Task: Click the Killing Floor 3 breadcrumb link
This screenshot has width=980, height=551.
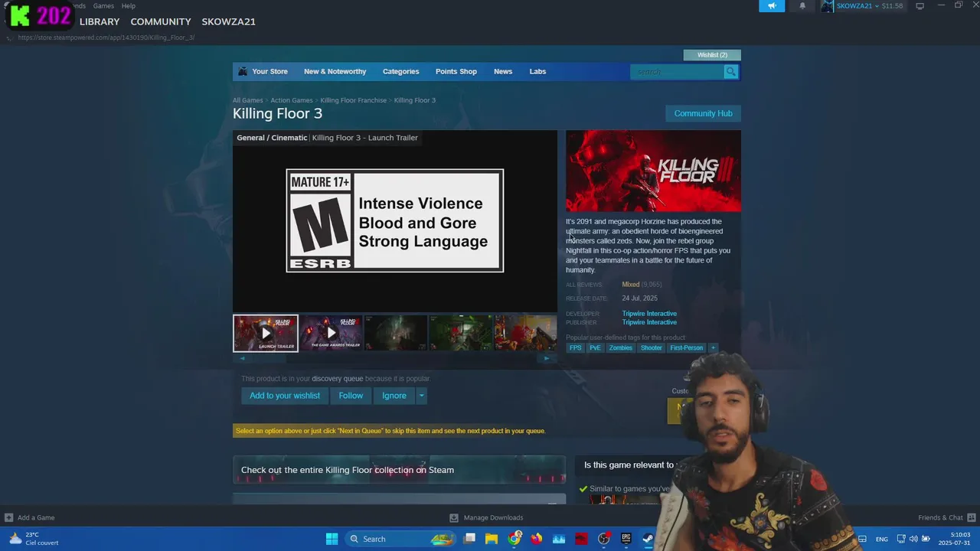Action: [x=415, y=100]
